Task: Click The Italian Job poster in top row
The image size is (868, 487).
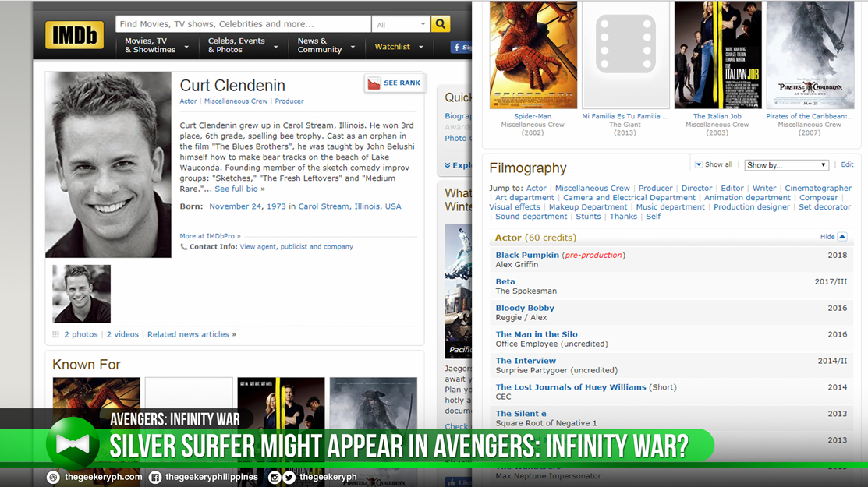Action: (x=717, y=55)
